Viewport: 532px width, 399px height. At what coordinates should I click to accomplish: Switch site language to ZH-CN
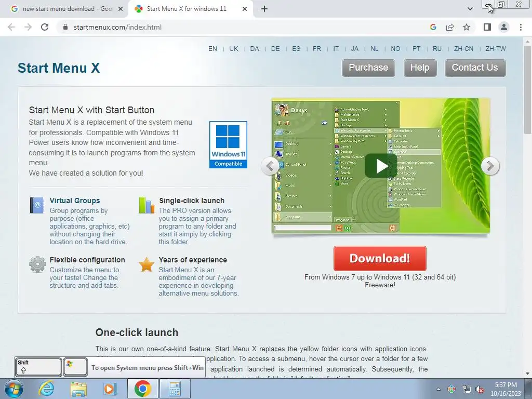coord(463,49)
